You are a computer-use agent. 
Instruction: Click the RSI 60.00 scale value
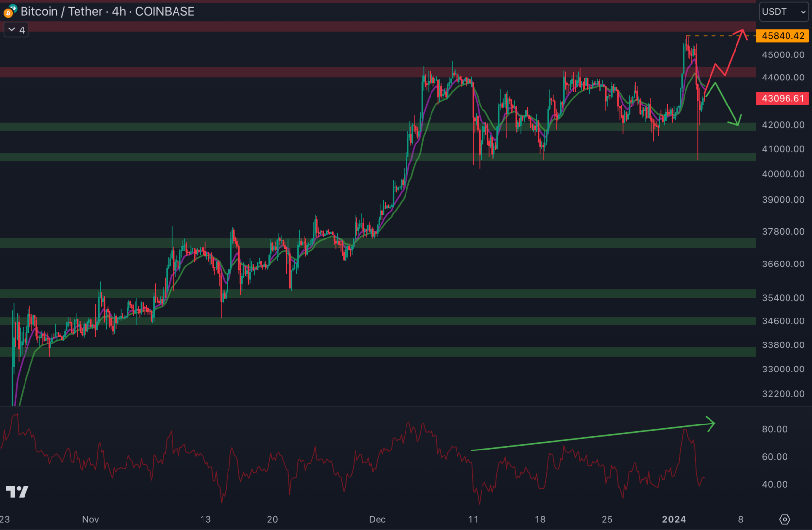click(x=775, y=457)
